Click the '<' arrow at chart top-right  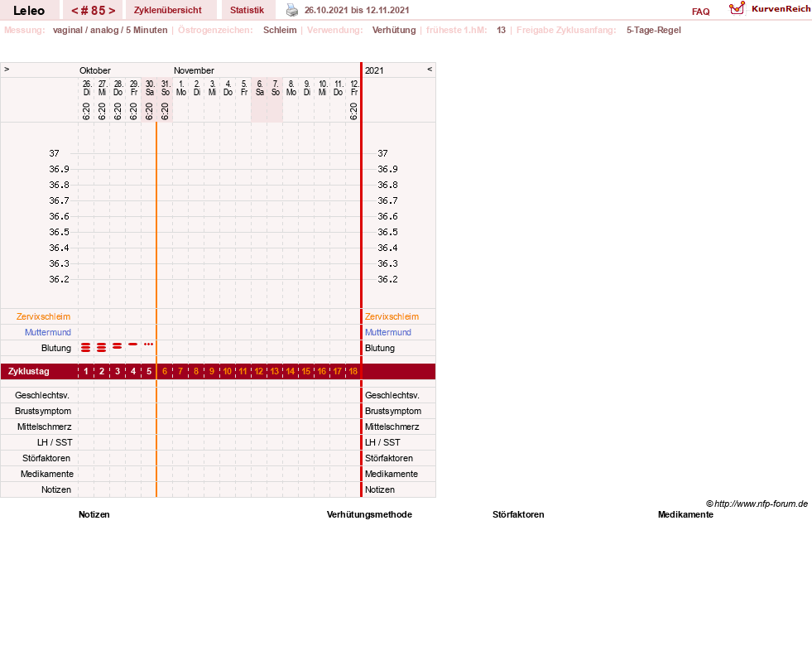tap(430, 69)
